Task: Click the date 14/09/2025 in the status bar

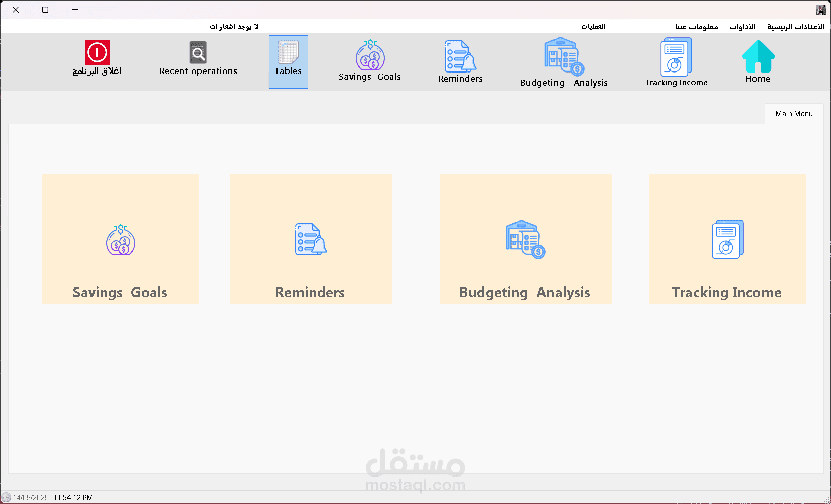Action: click(x=31, y=497)
